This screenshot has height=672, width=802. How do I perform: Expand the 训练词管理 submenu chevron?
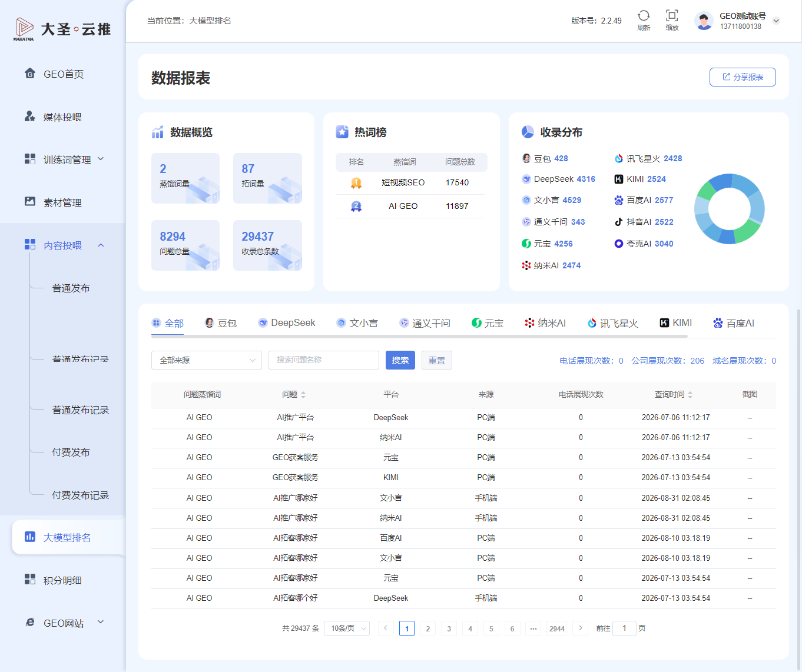[101, 159]
